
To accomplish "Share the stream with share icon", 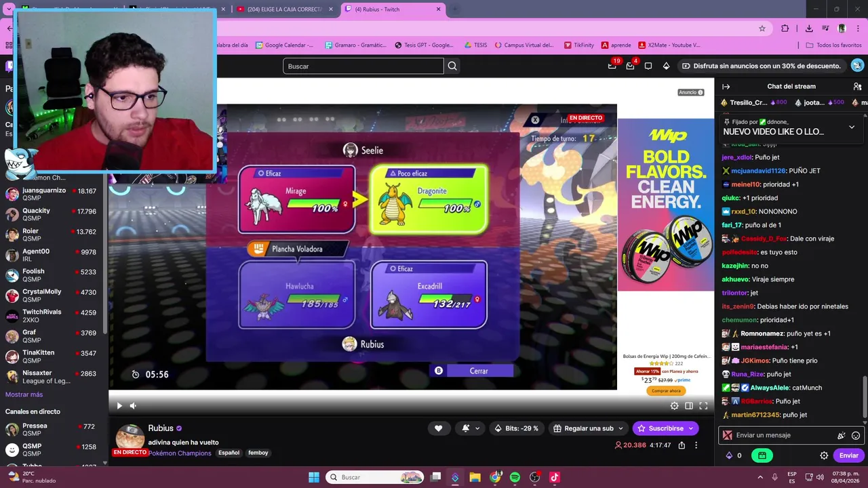I will pos(682,445).
